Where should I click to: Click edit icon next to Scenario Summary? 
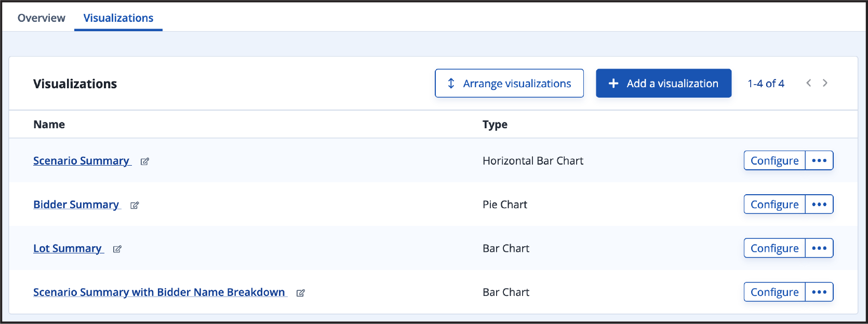click(x=145, y=161)
